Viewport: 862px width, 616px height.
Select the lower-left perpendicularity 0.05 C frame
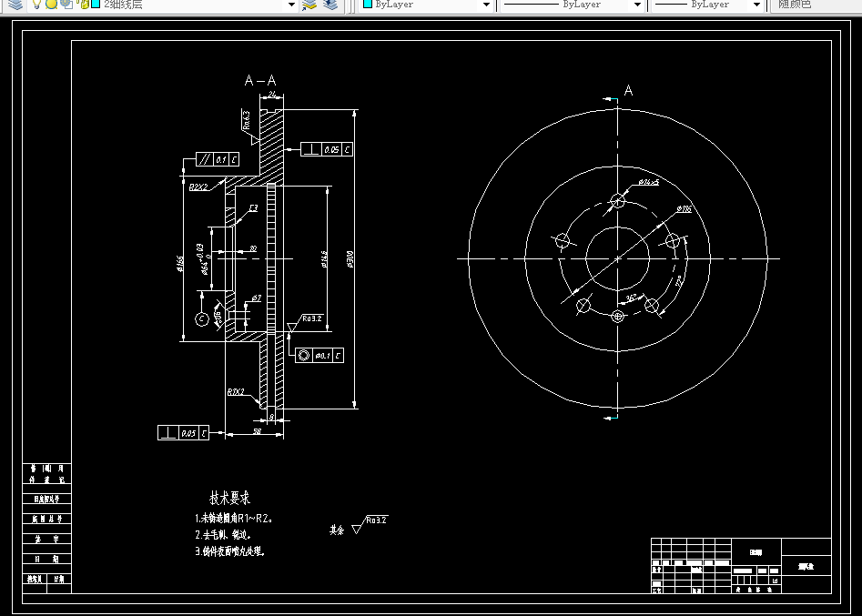click(183, 432)
